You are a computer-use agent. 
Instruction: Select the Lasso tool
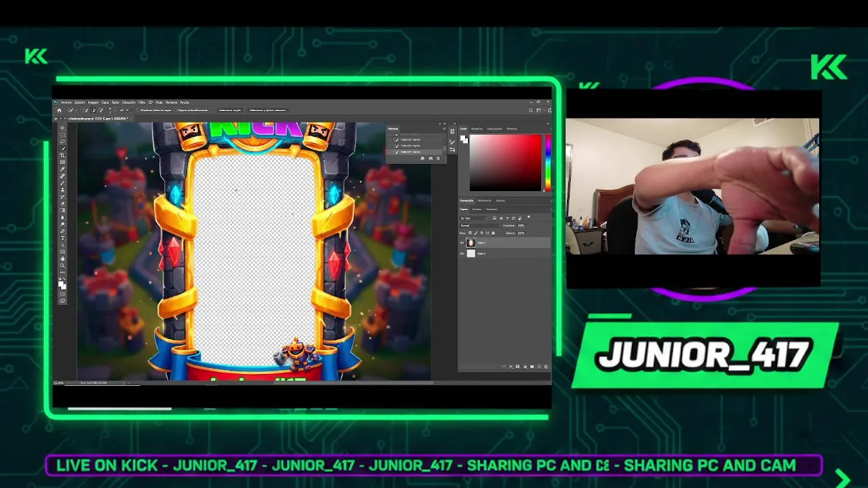63,141
